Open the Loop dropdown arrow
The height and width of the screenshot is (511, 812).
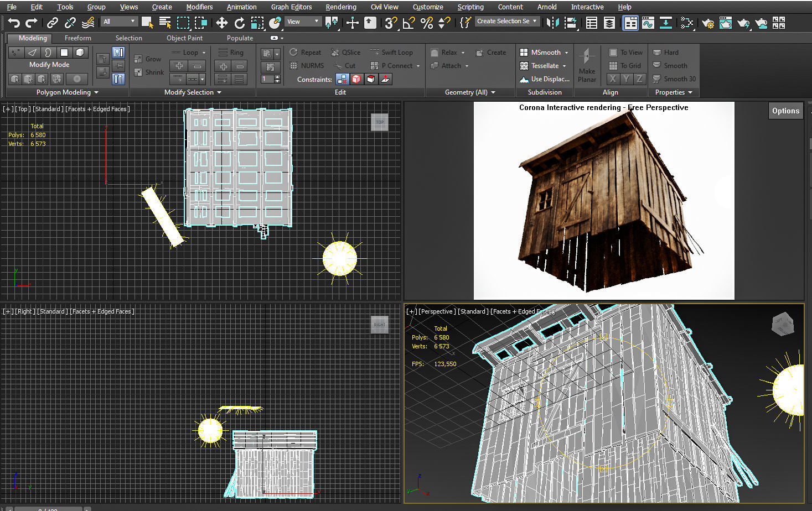coord(204,53)
